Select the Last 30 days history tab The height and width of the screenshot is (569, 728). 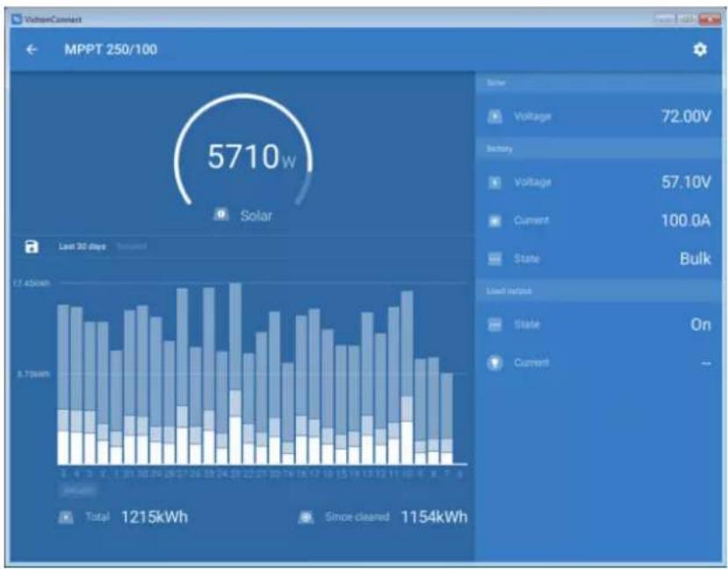point(83,247)
